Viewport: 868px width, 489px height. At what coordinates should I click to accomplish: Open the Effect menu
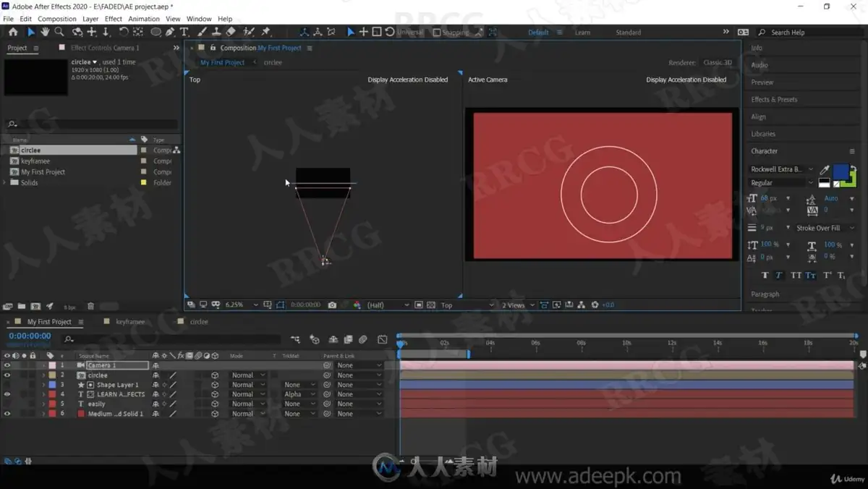pos(114,19)
